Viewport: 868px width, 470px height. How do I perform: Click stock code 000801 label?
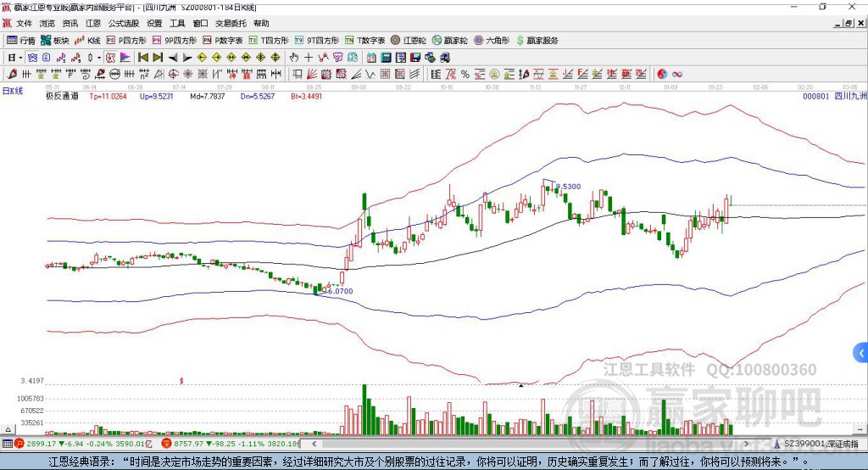tap(816, 96)
